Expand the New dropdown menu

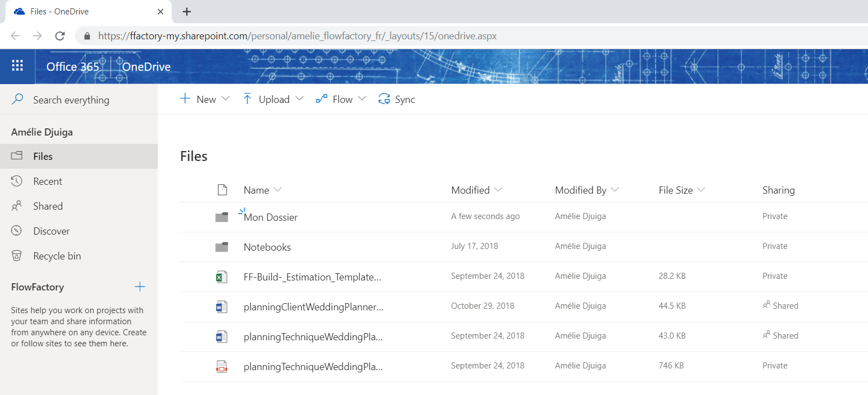point(205,100)
